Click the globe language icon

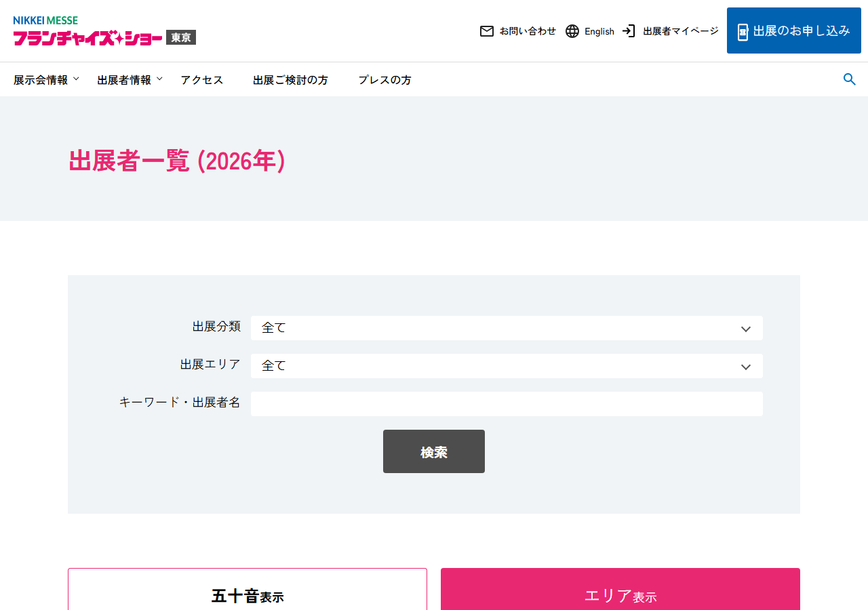pyautogui.click(x=572, y=31)
